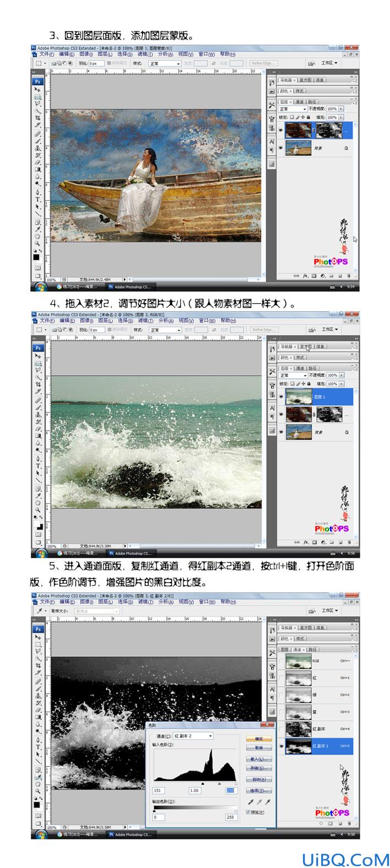Toggle visibility box of 红 channel
This screenshot has width=390, height=868.
point(282,678)
